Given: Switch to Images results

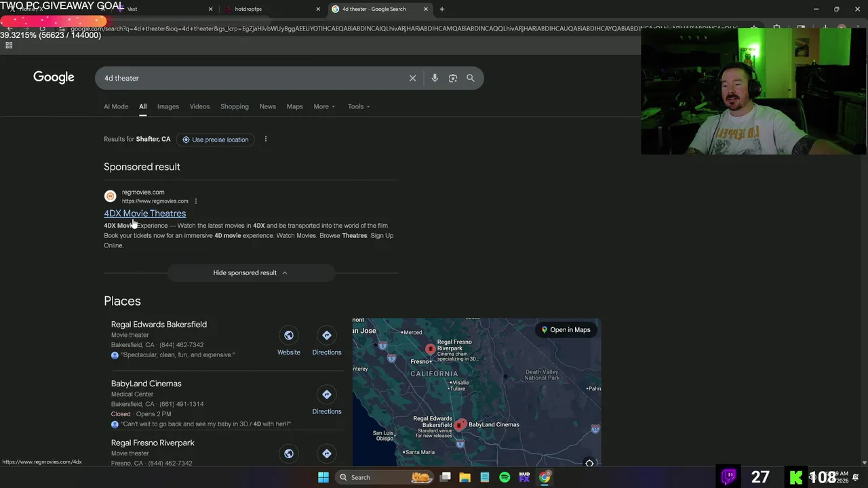Looking at the screenshot, I should click(168, 106).
